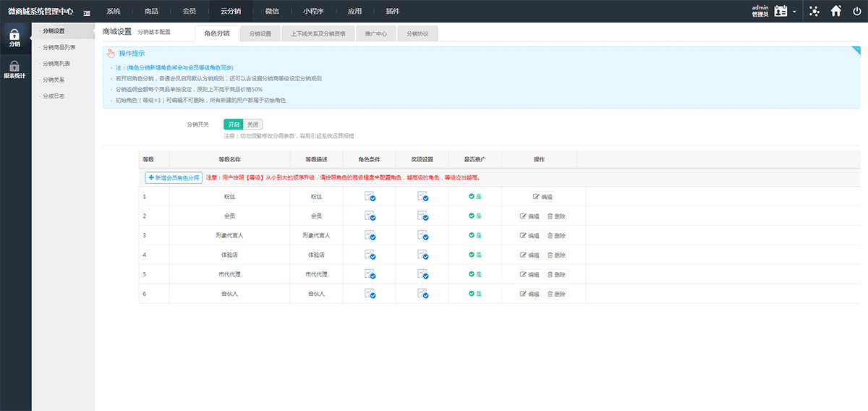Switch to the 角色分销 tab
Screen dimensions: 868x411
click(x=217, y=33)
